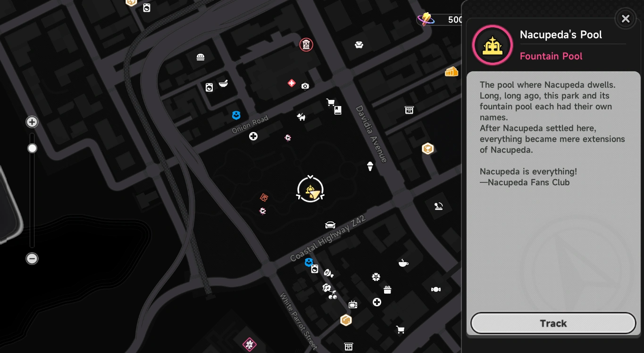Click the coffee cup map icon
Image resolution: width=644 pixels, height=353 pixels.
coord(403,263)
